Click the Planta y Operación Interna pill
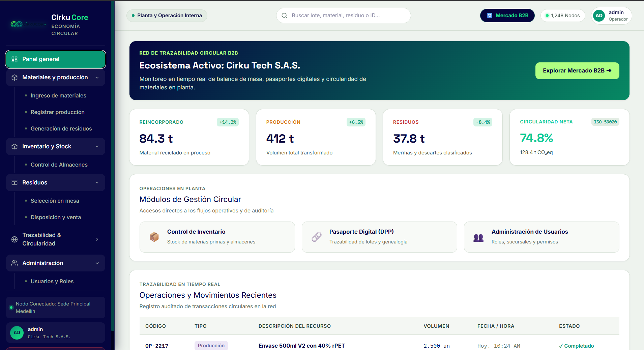 [x=167, y=16]
